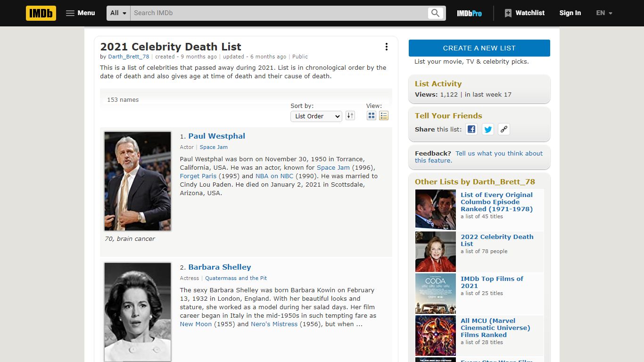Open Nero's Mistress link

pos(274,324)
